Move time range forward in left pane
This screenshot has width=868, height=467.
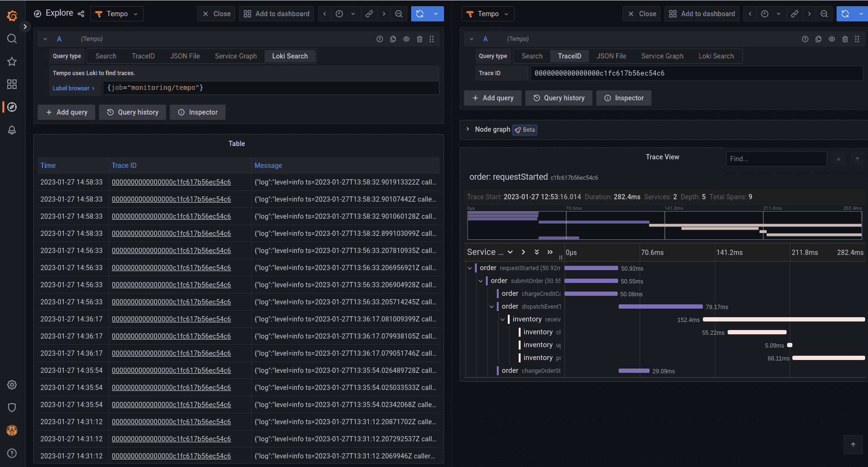384,14
